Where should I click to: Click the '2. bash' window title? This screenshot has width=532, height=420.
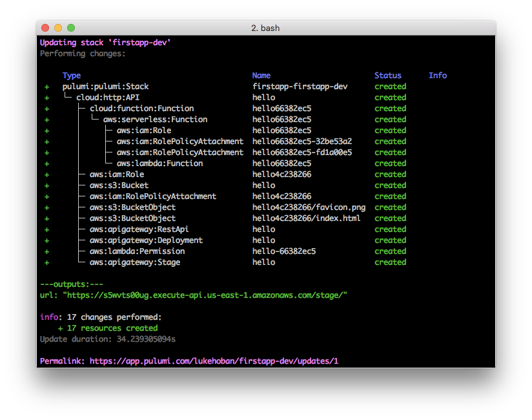point(265,28)
